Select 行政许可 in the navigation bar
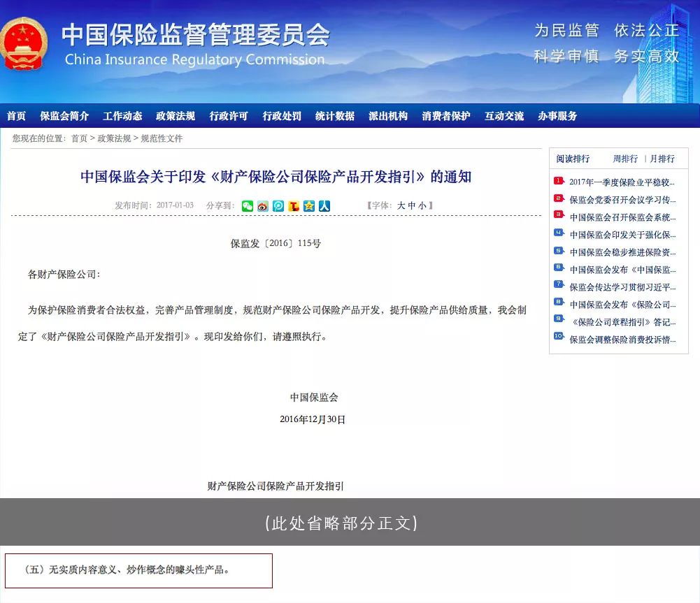Image resolution: width=700 pixels, height=603 pixels. point(229,116)
